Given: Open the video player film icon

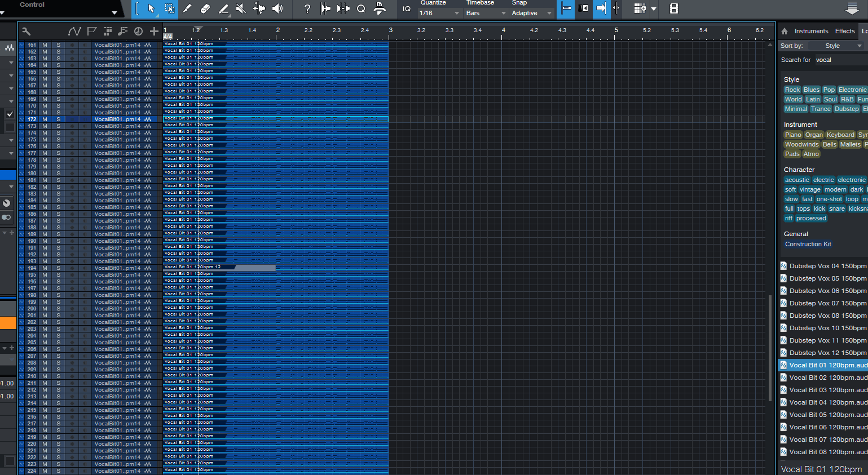Looking at the screenshot, I should click(673, 8).
